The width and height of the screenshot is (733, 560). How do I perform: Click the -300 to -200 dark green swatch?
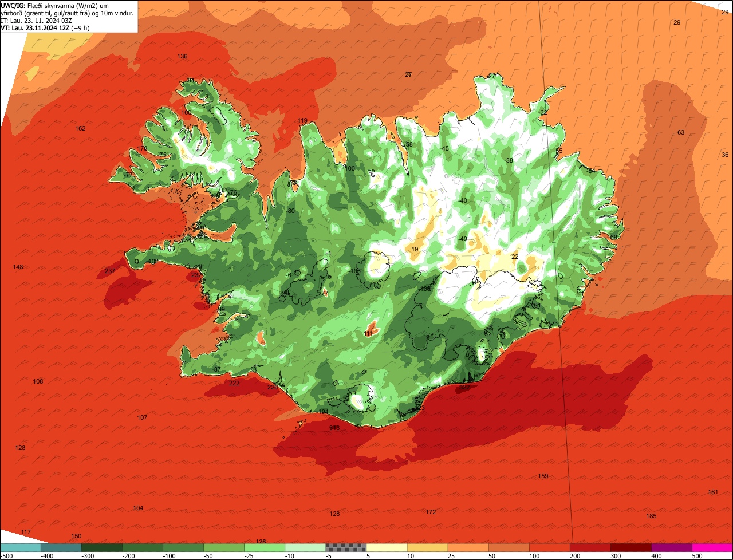101,547
